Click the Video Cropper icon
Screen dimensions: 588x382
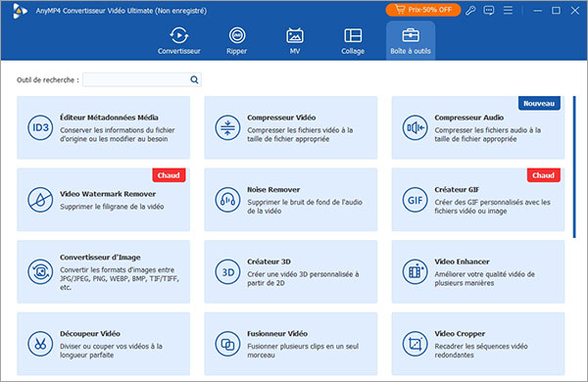(x=415, y=344)
